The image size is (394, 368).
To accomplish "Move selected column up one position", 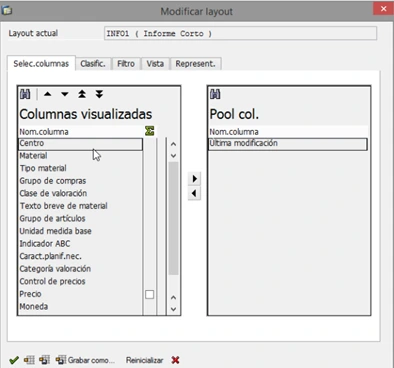I will [x=47, y=94].
